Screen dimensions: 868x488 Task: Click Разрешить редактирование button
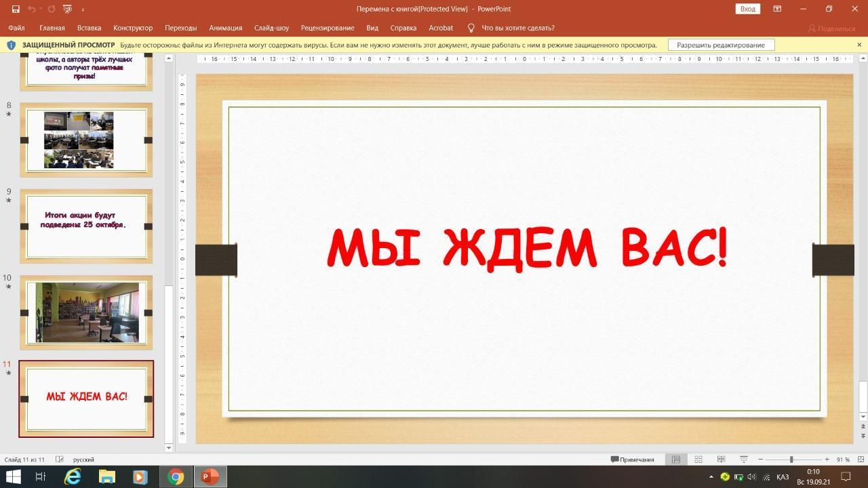pyautogui.click(x=720, y=45)
